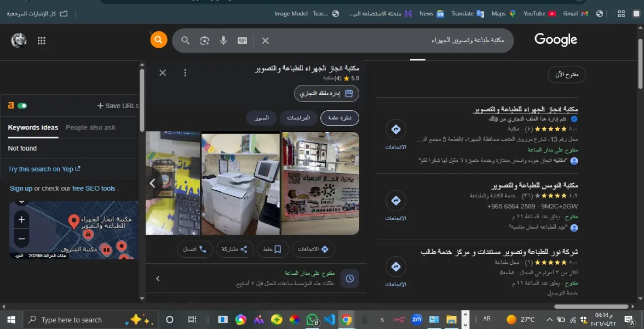This screenshot has height=329, width=644.
Task: Open Task View in the taskbar
Action: coord(192,320)
